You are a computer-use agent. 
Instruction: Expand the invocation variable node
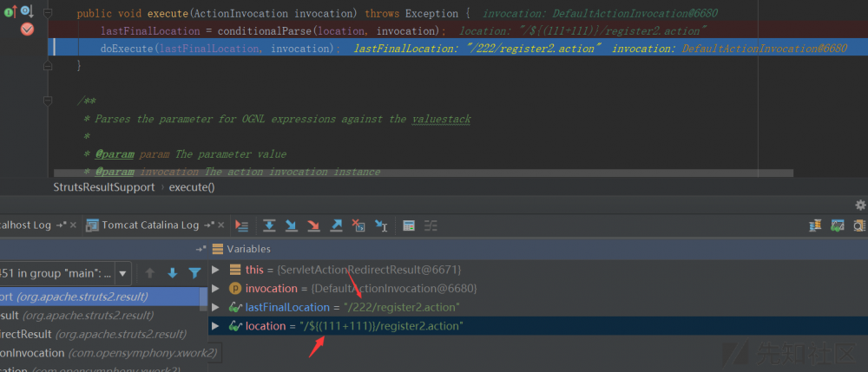point(216,289)
